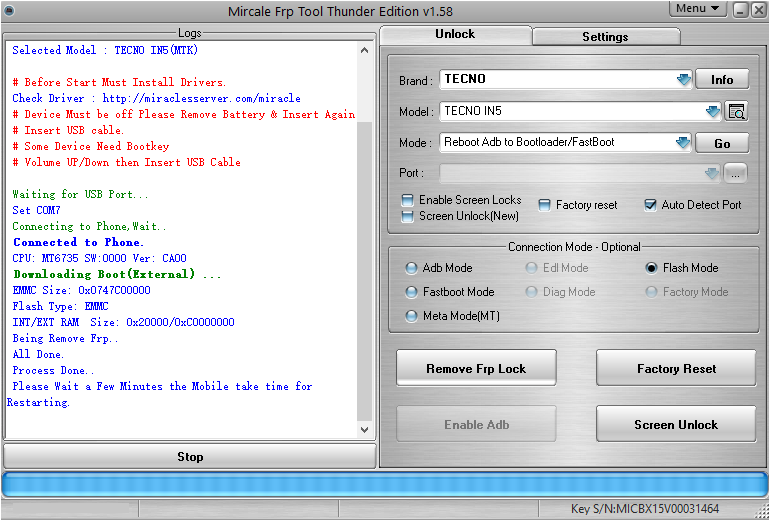Image resolution: width=770 pixels, height=521 pixels.
Task: Click log line Set COM7
Action: point(36,210)
